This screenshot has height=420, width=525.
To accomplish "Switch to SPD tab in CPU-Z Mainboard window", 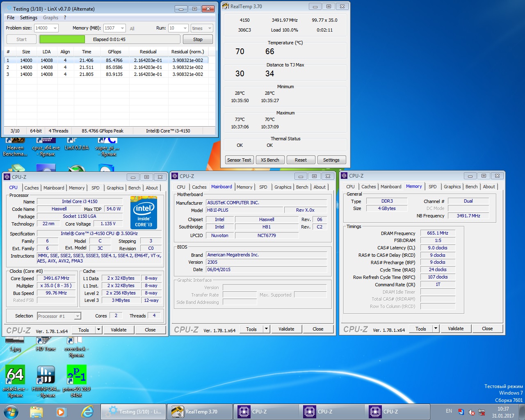I will point(263,187).
